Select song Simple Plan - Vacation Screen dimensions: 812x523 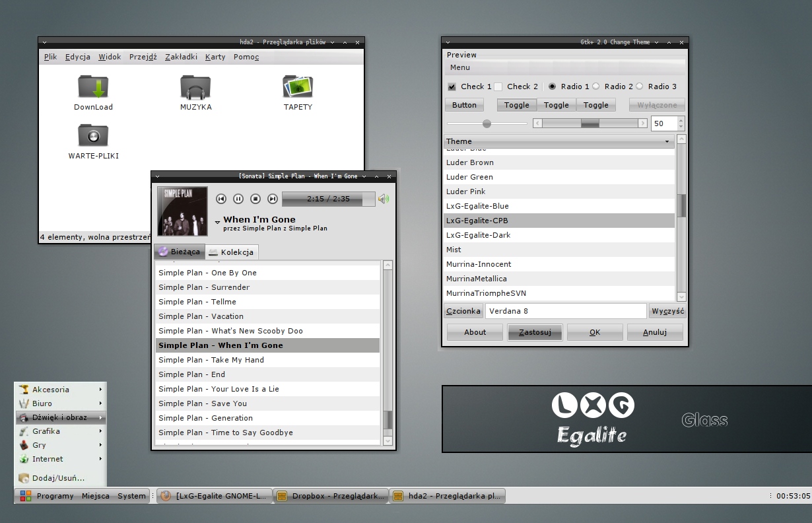pos(268,316)
